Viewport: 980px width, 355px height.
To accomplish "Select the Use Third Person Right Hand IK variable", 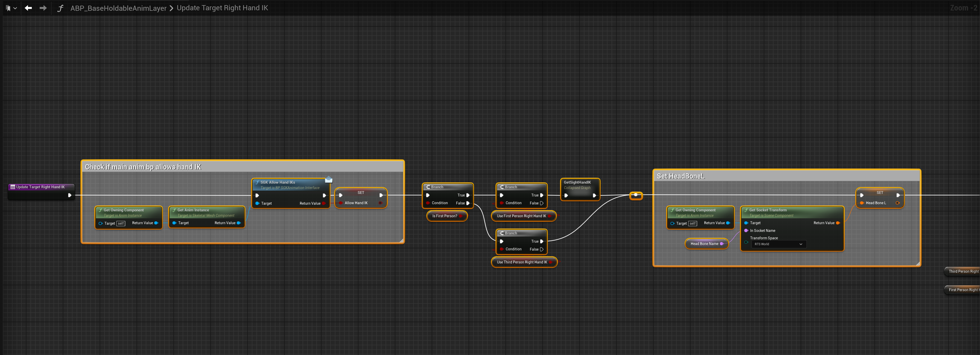I will (x=522, y=262).
